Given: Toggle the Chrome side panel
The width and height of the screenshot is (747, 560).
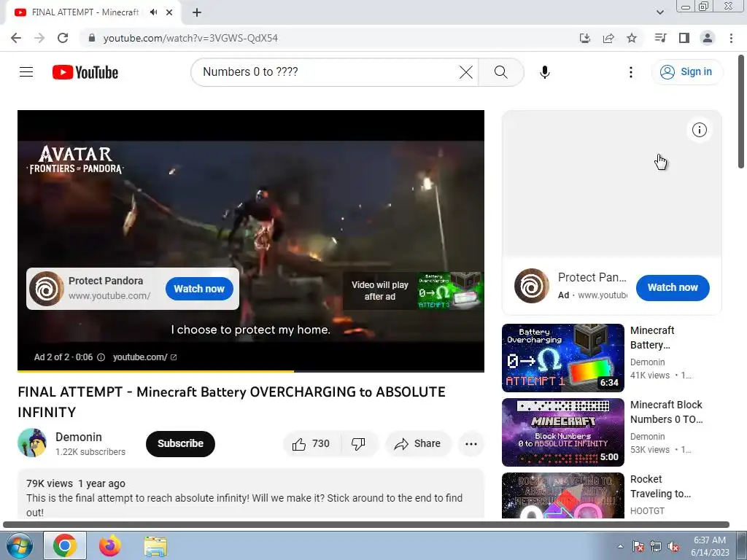Looking at the screenshot, I should 684,38.
